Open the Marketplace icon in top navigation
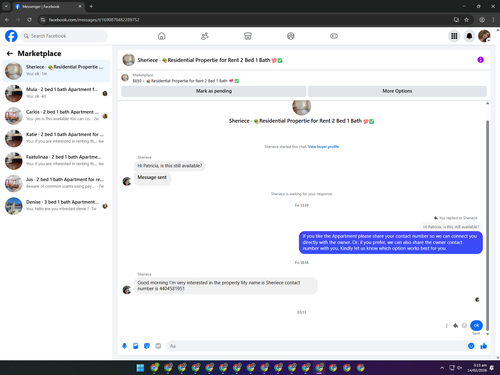Image resolution: width=500 pixels, height=375 pixels. 248,36
